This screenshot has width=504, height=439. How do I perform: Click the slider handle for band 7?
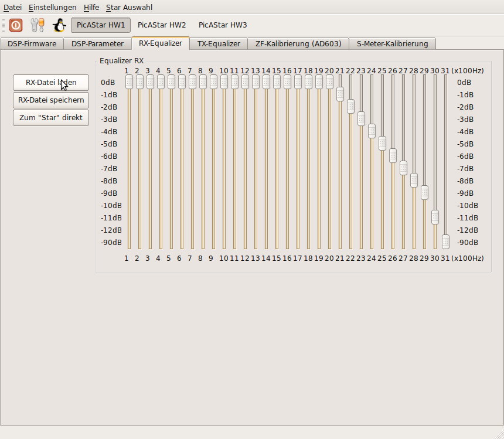[192, 82]
